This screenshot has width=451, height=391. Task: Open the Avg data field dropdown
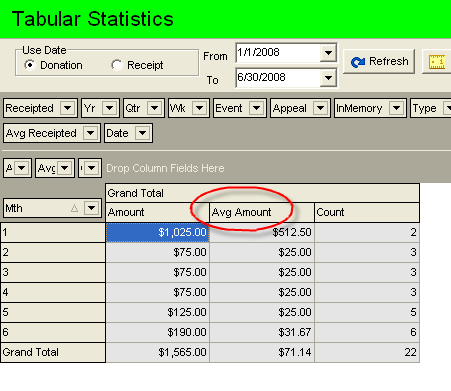[x=65, y=168]
